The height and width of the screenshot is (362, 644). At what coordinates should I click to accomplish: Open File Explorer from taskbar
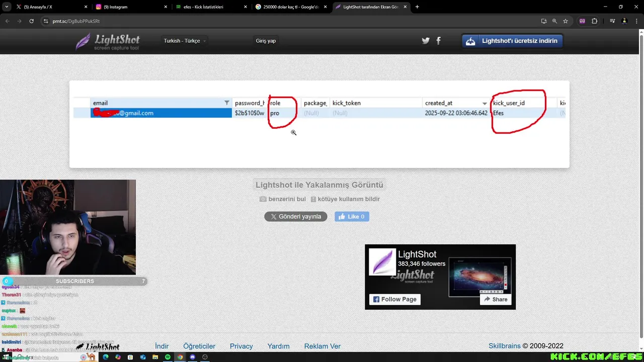155,357
